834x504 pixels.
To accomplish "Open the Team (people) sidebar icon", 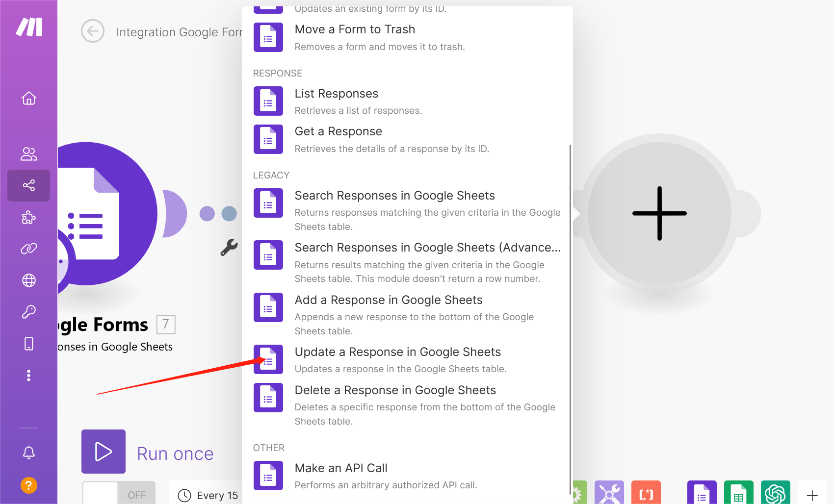I will pyautogui.click(x=29, y=154).
